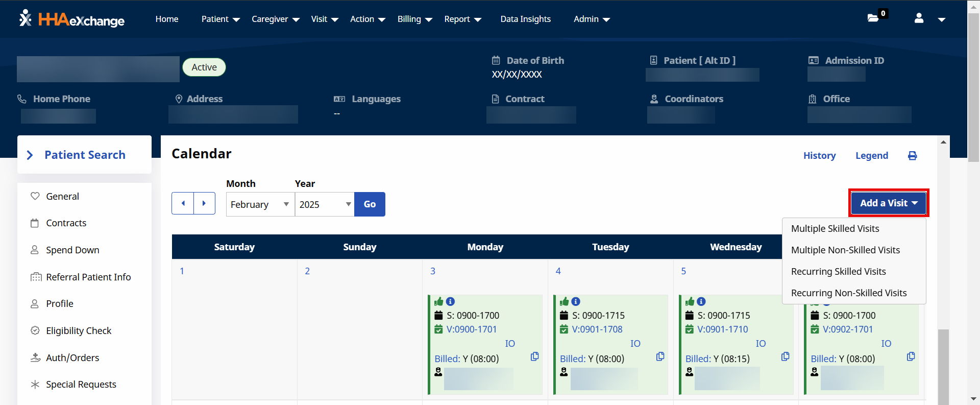The height and width of the screenshot is (405, 980).
Task: Copy the Wednesday 5 visit
Action: 785,356
